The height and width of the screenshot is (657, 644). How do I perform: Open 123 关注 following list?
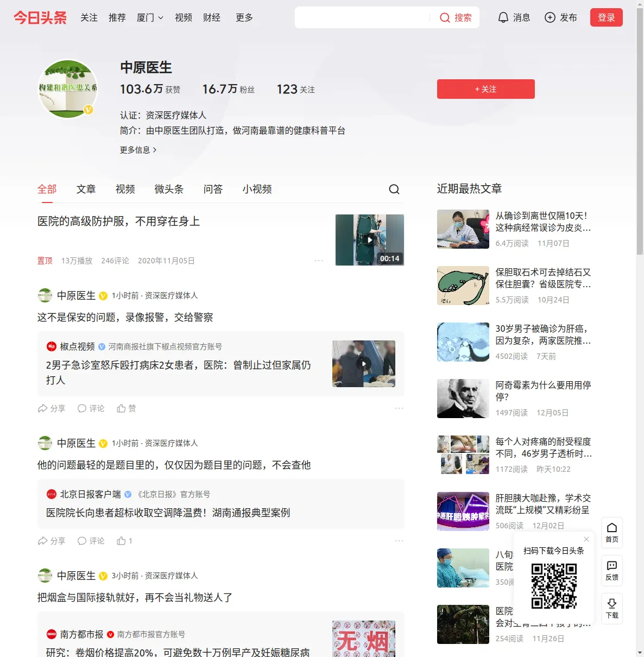pyautogui.click(x=296, y=89)
